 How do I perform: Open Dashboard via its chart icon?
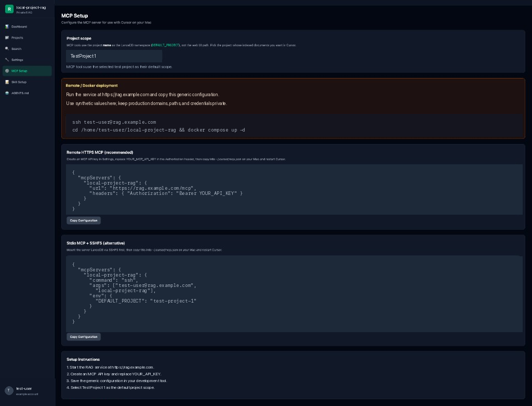click(7, 27)
